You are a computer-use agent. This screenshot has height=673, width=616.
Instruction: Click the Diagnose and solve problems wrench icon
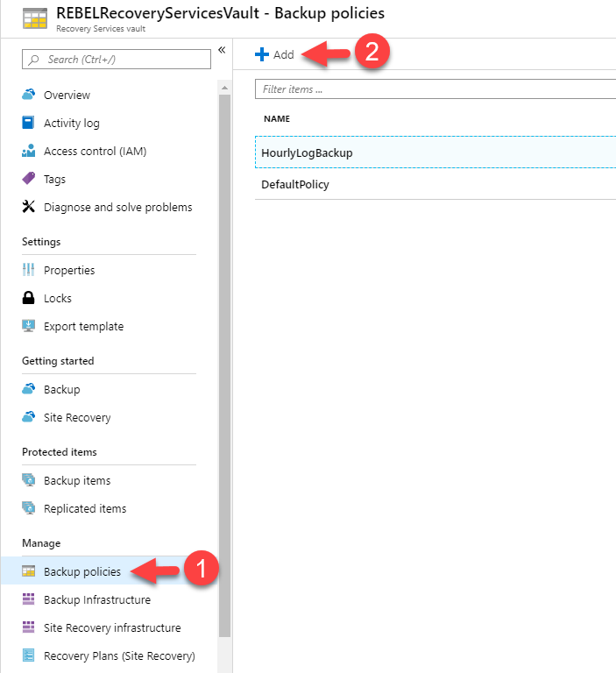click(x=28, y=207)
